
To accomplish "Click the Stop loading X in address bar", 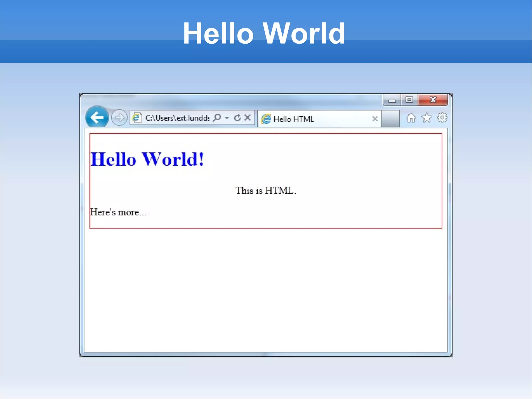I will 248,118.
